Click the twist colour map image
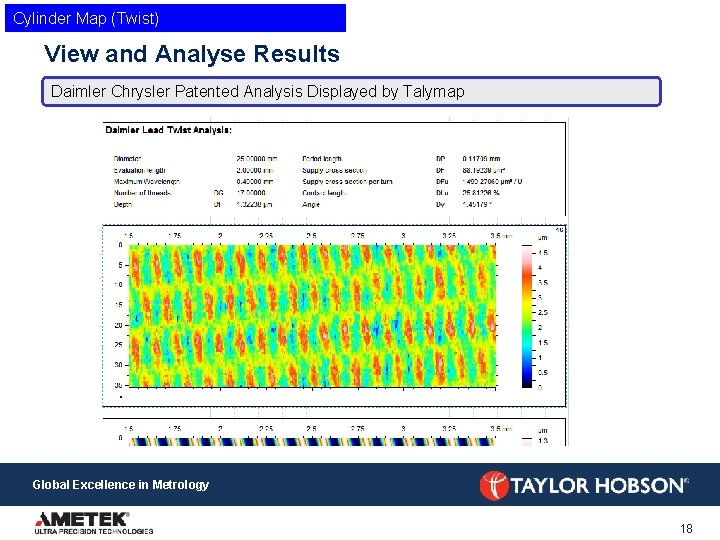Viewport: 720px width, 540px height. pyautogui.click(x=312, y=316)
